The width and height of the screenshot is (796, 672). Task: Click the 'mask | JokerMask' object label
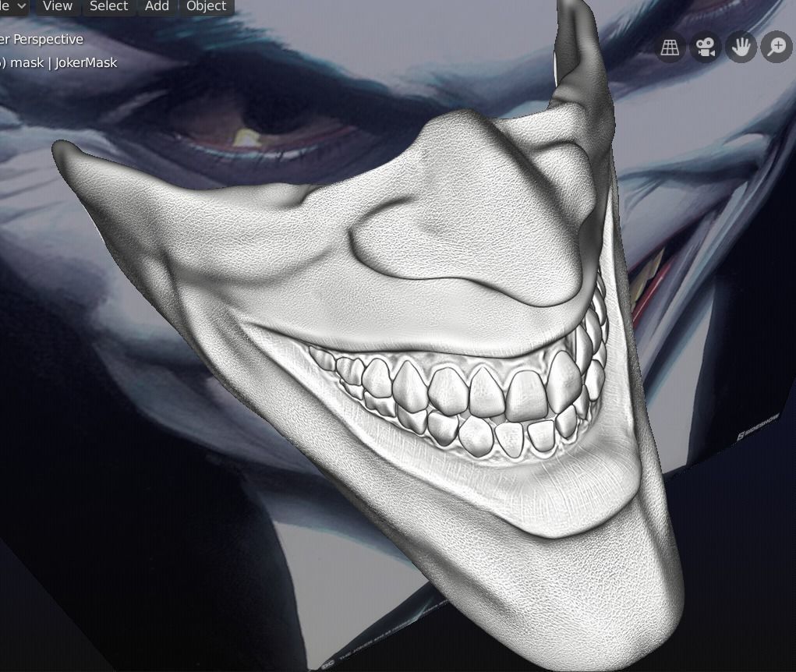point(63,62)
